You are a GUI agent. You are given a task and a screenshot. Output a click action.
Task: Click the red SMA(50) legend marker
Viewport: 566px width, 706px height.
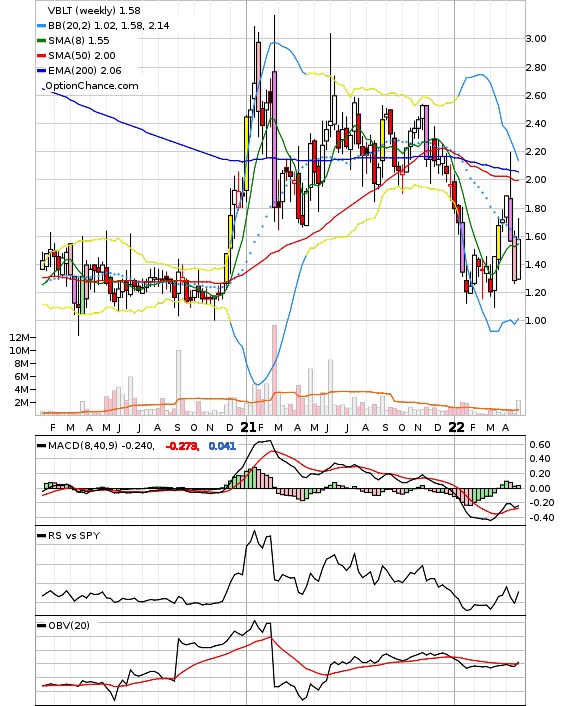(41, 56)
